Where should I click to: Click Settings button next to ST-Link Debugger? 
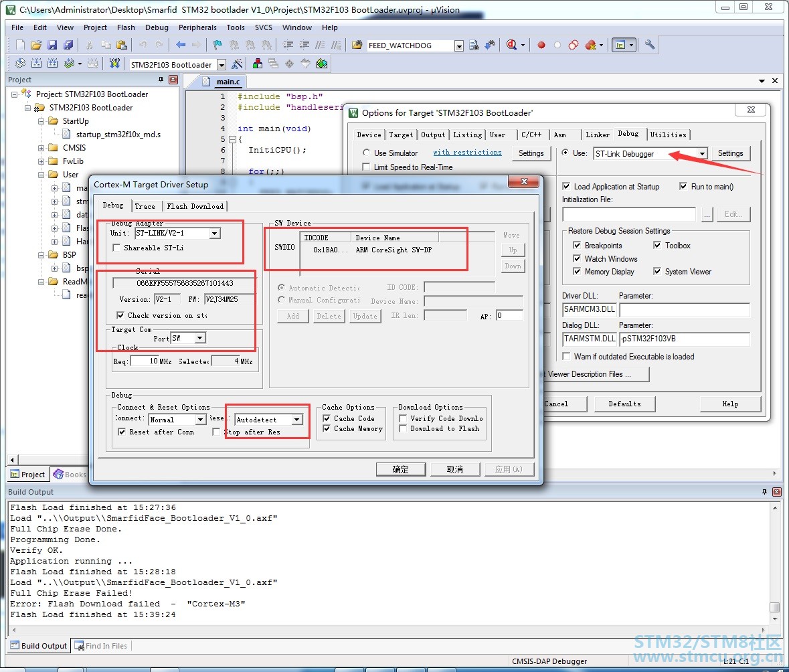[730, 153]
